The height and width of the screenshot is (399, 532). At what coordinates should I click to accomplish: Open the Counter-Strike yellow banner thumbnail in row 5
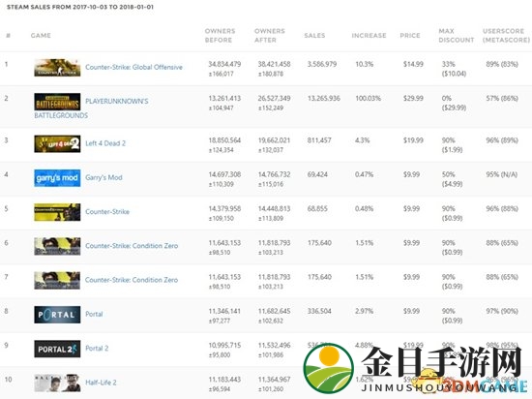tap(57, 212)
